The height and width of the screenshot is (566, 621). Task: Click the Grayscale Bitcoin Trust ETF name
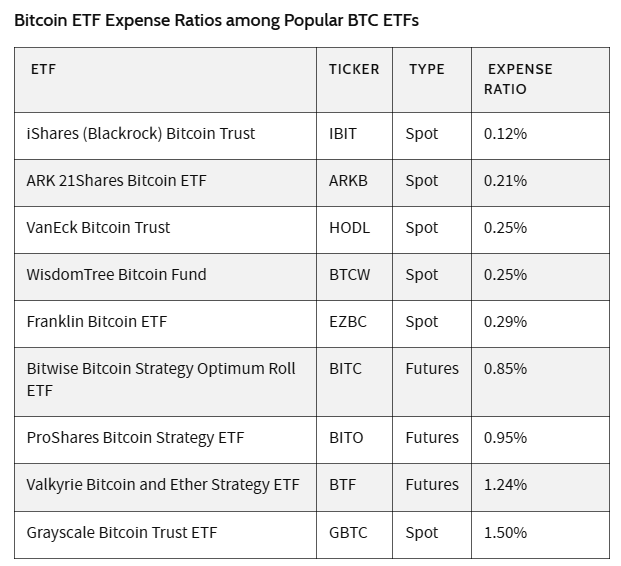pyautogui.click(x=122, y=533)
